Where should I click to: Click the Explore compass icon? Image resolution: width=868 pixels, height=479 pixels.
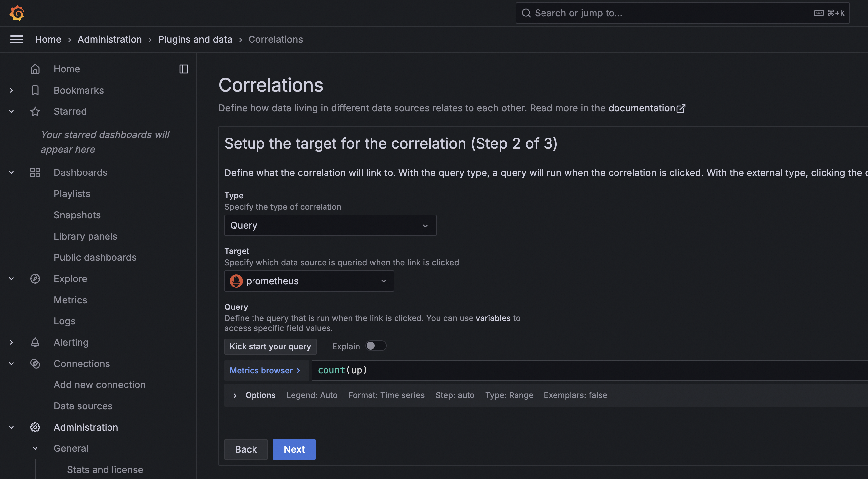click(35, 279)
